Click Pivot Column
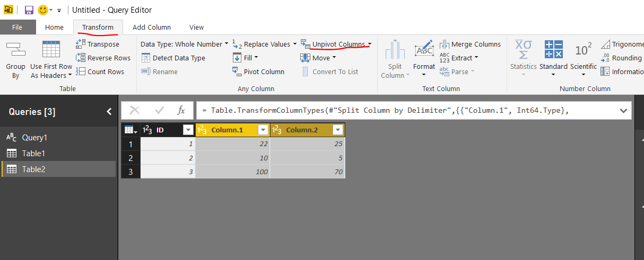This screenshot has height=260, width=644. tap(258, 71)
